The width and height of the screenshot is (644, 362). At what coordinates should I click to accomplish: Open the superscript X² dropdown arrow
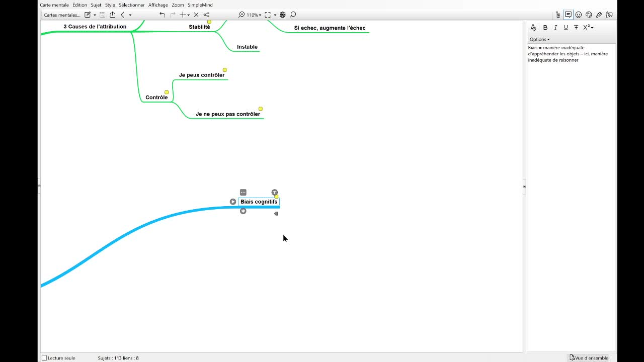coord(592,28)
